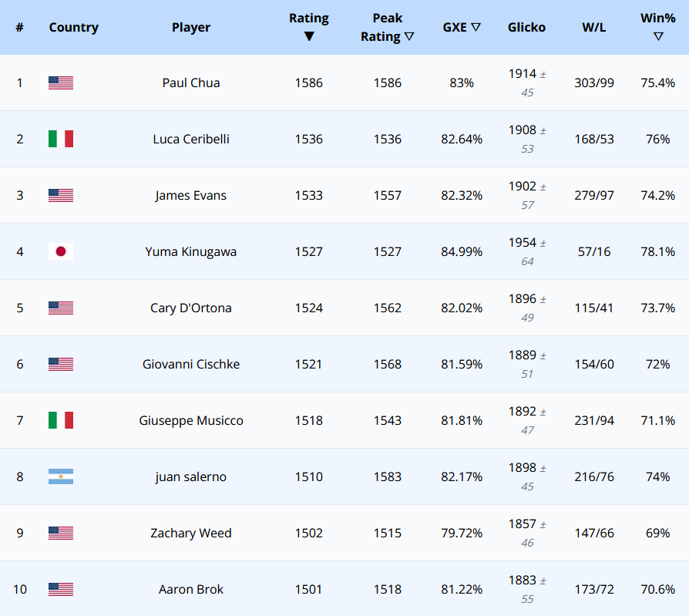The width and height of the screenshot is (689, 616).
Task: Open player Giovanni Cischke
Action: coord(190,364)
